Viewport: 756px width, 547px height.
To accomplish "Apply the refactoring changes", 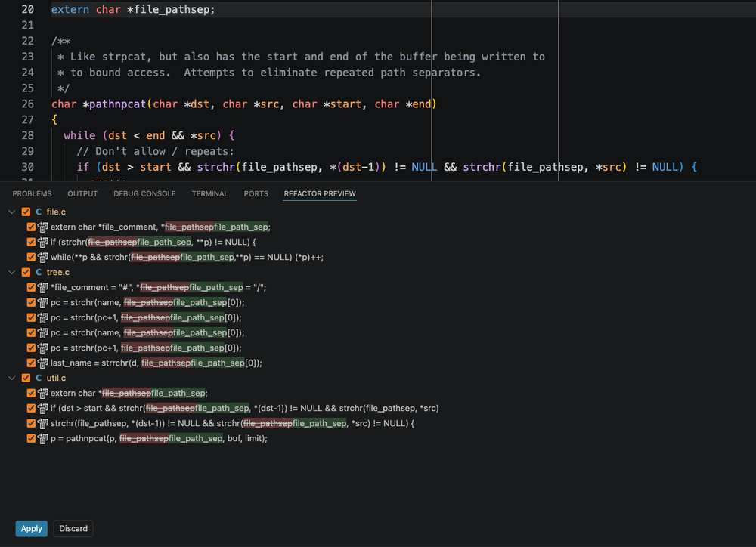I will tap(31, 528).
